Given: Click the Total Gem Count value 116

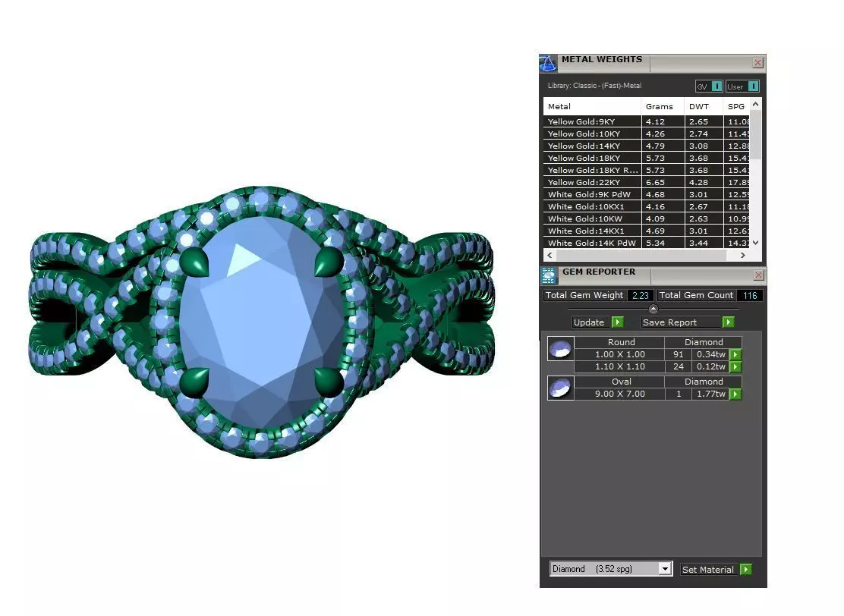Looking at the screenshot, I should pos(750,295).
